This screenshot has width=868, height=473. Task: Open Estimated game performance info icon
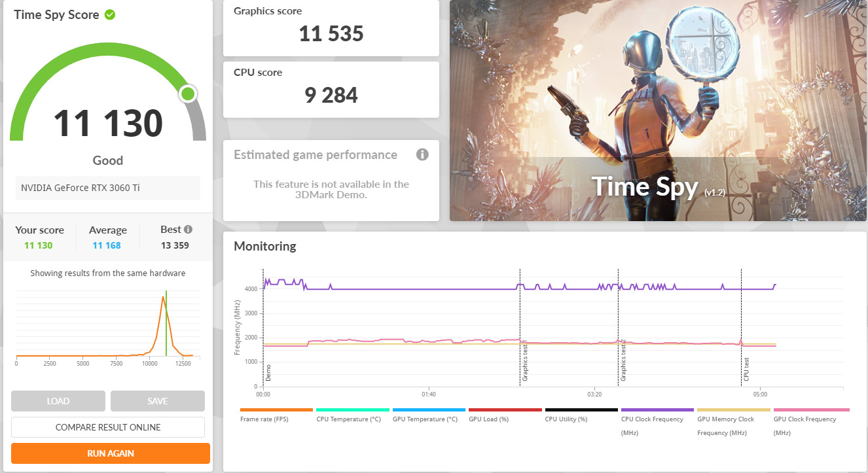(422, 154)
